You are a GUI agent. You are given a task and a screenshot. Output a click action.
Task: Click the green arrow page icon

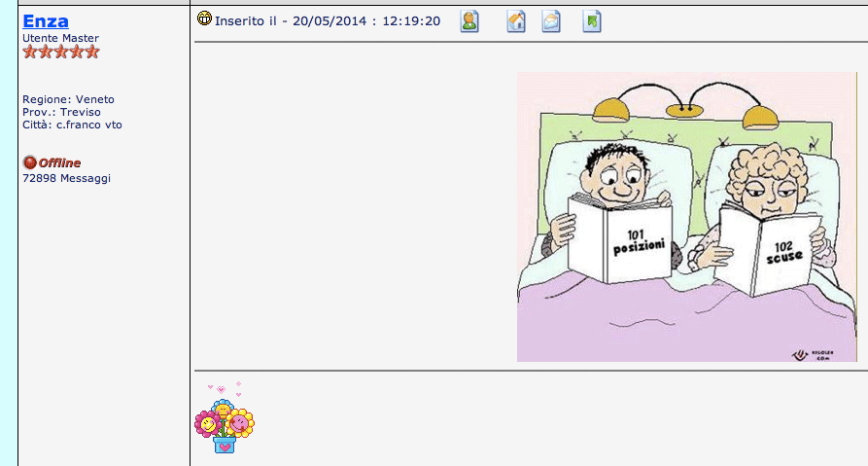pyautogui.click(x=592, y=20)
